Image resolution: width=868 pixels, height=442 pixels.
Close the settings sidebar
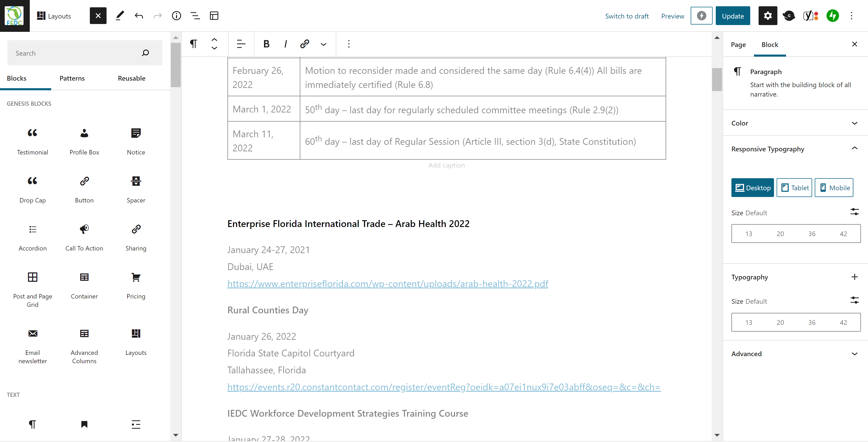854,44
